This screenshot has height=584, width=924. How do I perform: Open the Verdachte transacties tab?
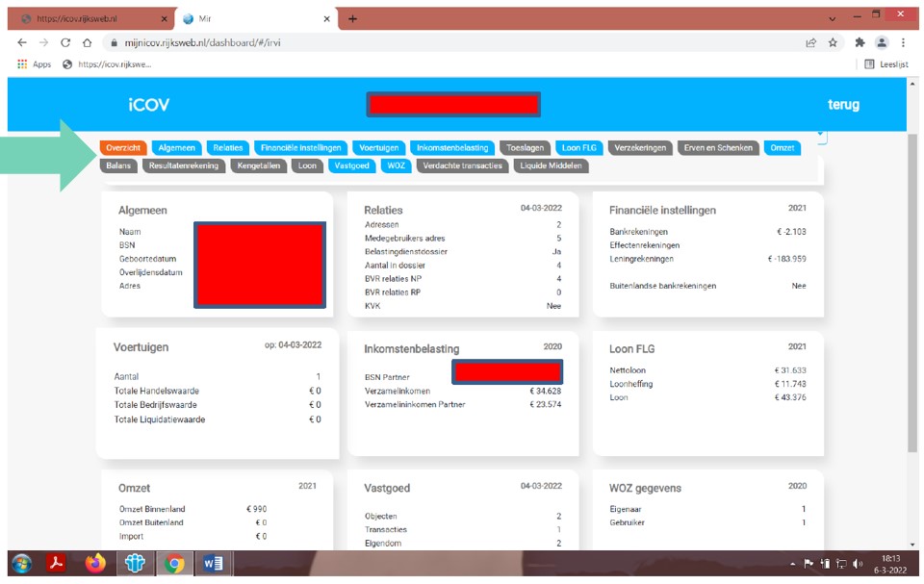pyautogui.click(x=462, y=165)
